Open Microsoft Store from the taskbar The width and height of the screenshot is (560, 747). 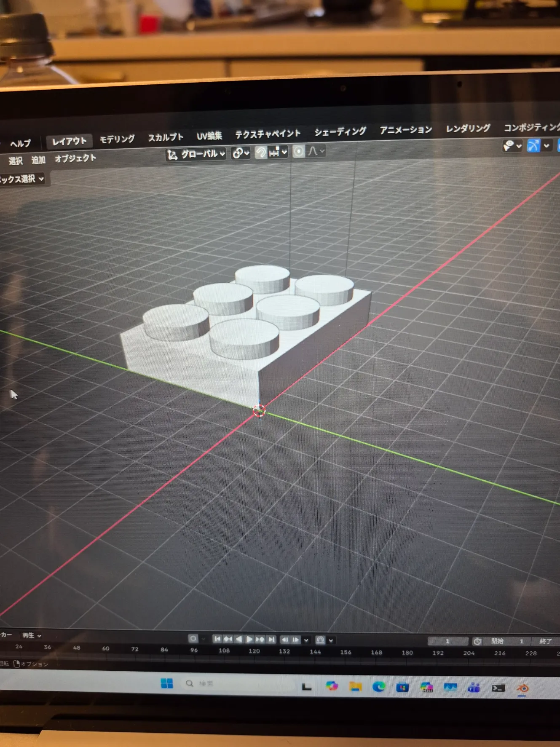[x=402, y=688]
